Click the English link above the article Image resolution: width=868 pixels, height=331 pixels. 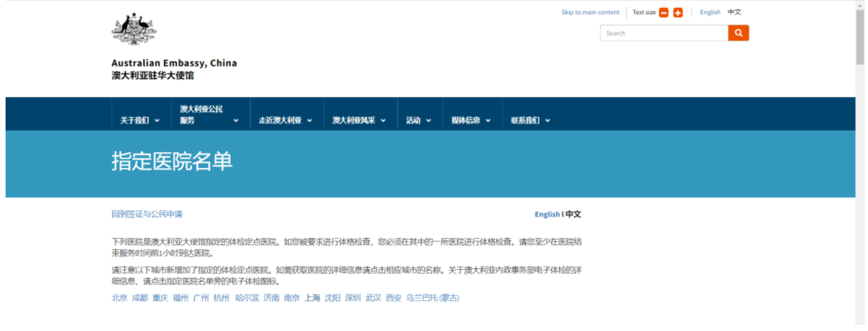(547, 214)
